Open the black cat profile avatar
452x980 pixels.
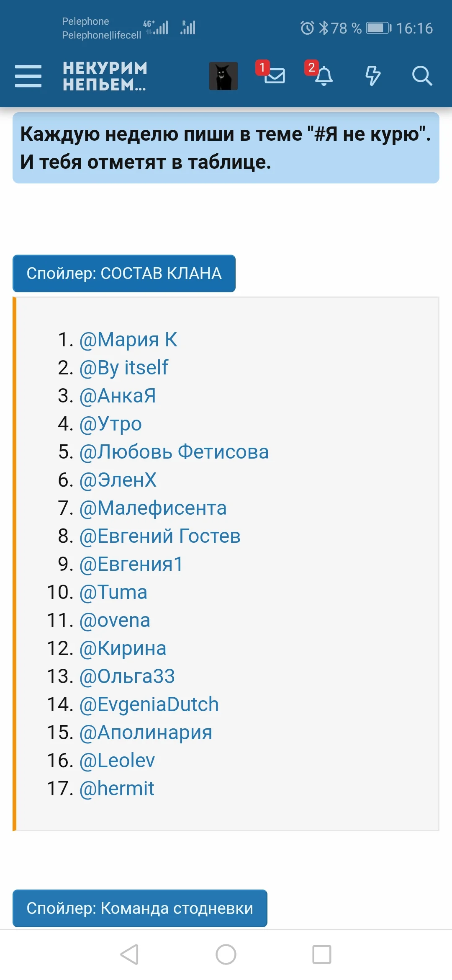click(223, 76)
